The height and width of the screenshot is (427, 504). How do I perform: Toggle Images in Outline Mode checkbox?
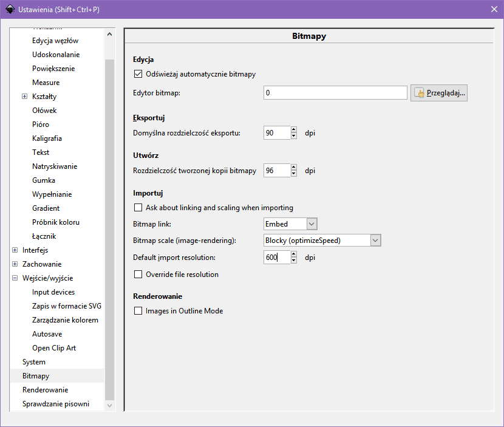point(138,311)
